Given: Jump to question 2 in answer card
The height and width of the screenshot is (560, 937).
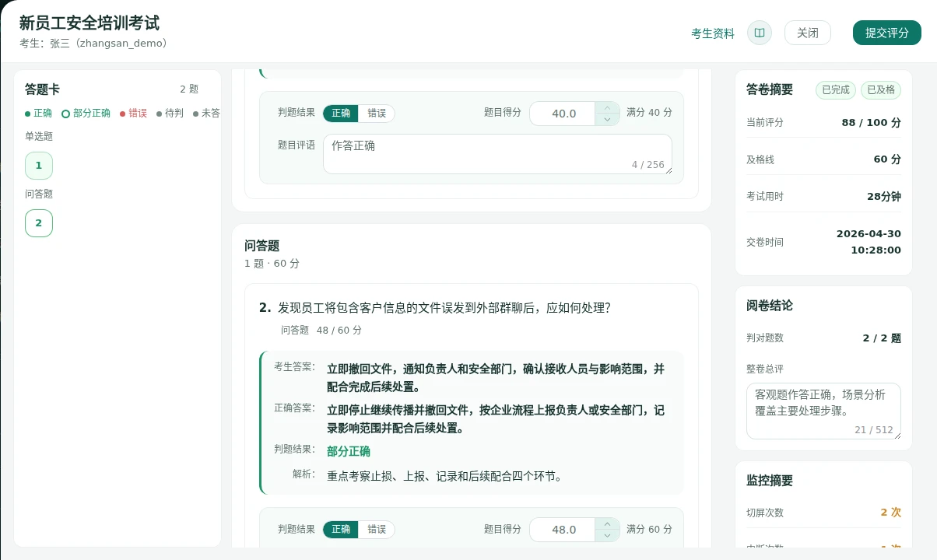Looking at the screenshot, I should coord(39,223).
